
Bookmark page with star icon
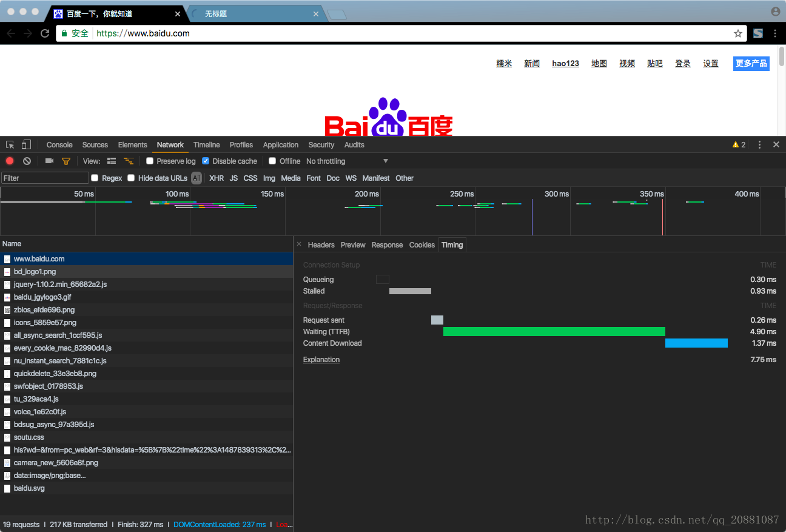[738, 33]
